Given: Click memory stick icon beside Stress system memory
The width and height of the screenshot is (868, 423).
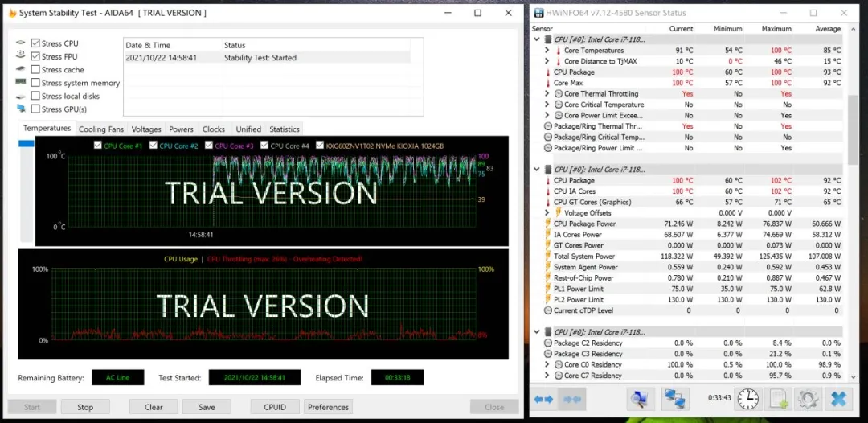Looking at the screenshot, I should pos(20,82).
